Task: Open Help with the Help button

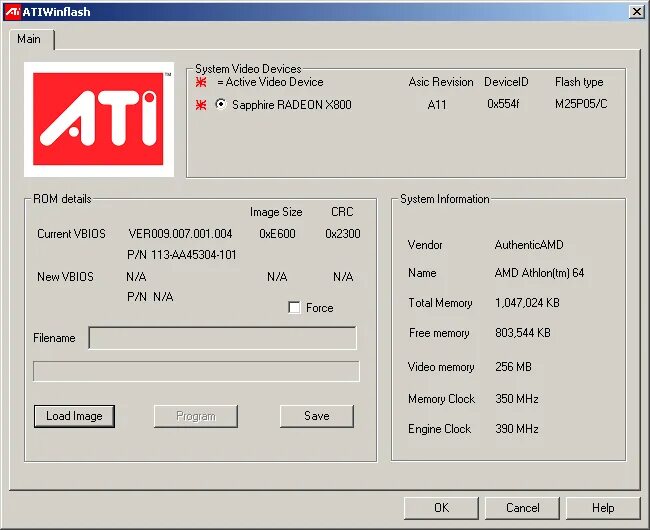Action: [603, 508]
